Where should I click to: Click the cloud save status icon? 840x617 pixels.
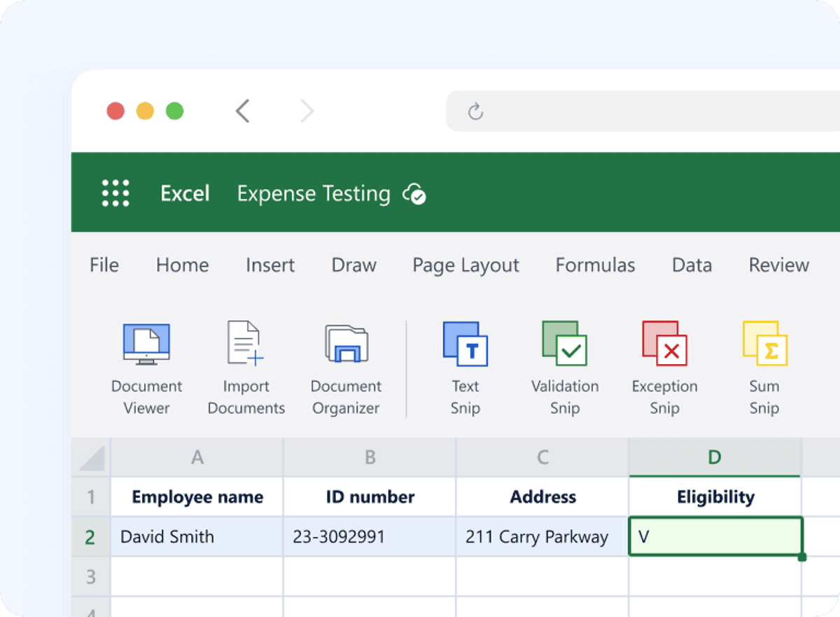414,195
